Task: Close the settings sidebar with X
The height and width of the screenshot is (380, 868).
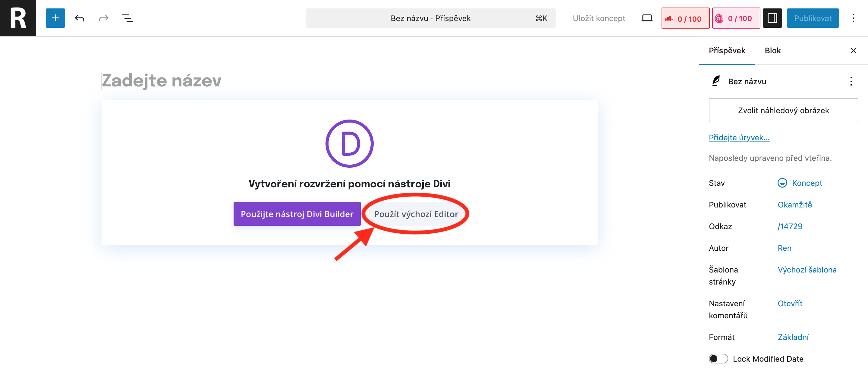Action: click(853, 51)
